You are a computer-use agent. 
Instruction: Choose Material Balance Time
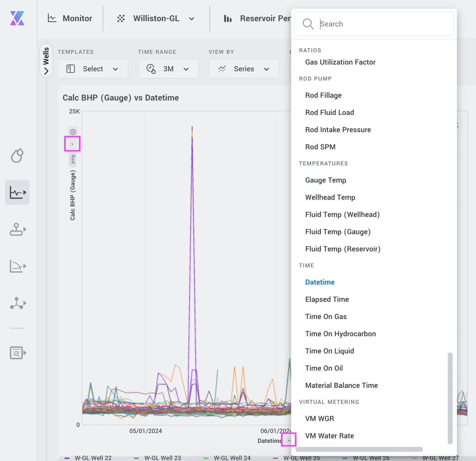[x=341, y=385]
